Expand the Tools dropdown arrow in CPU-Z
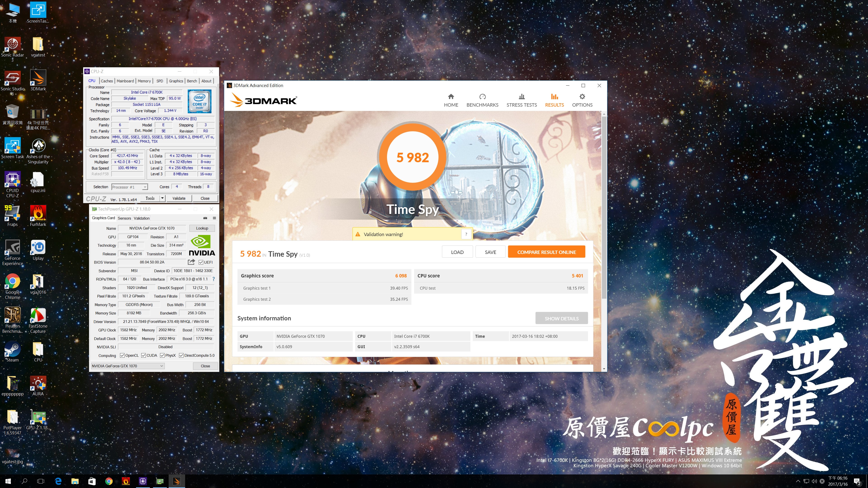868x488 pixels. 163,198
